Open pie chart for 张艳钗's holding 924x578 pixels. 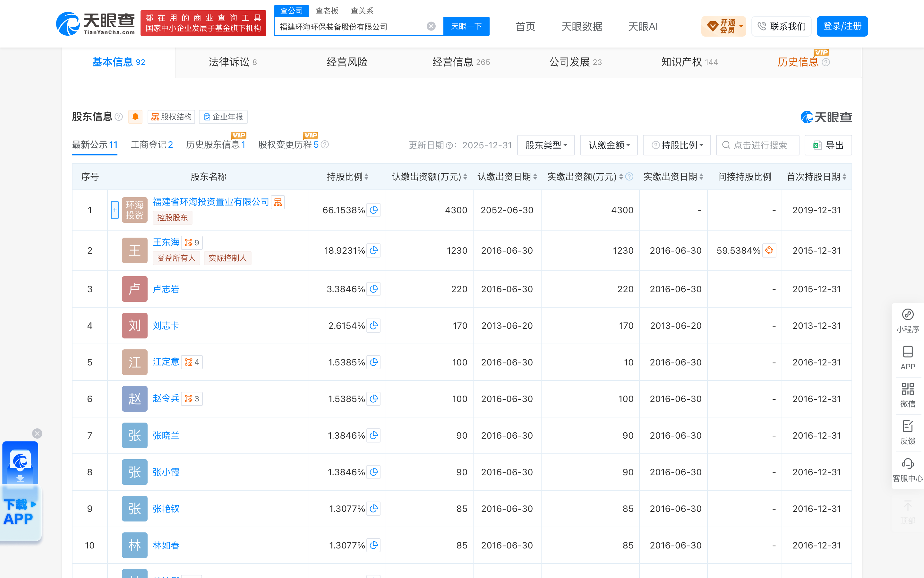(x=374, y=509)
